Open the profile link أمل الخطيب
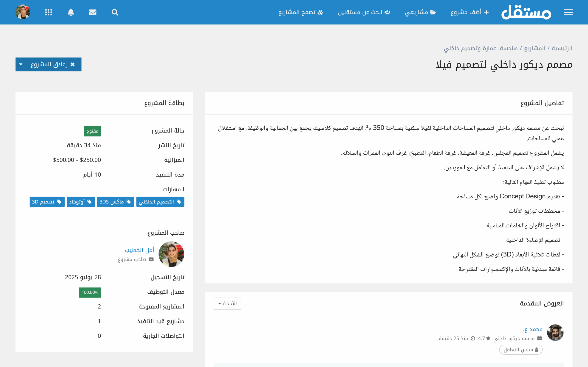The width and height of the screenshot is (588, 367). point(139,250)
